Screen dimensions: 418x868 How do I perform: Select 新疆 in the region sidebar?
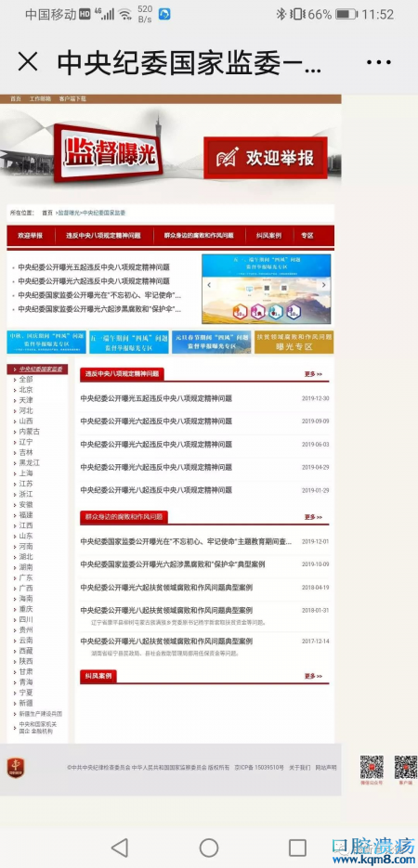(x=25, y=703)
